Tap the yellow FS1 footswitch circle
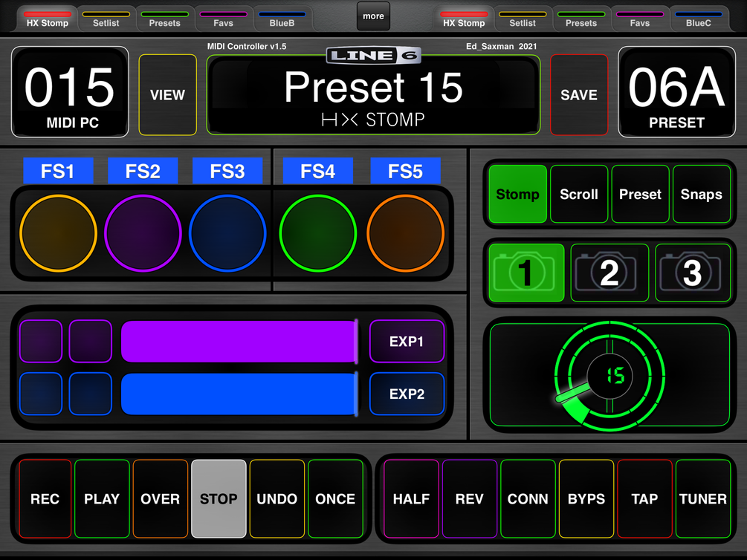 point(58,233)
